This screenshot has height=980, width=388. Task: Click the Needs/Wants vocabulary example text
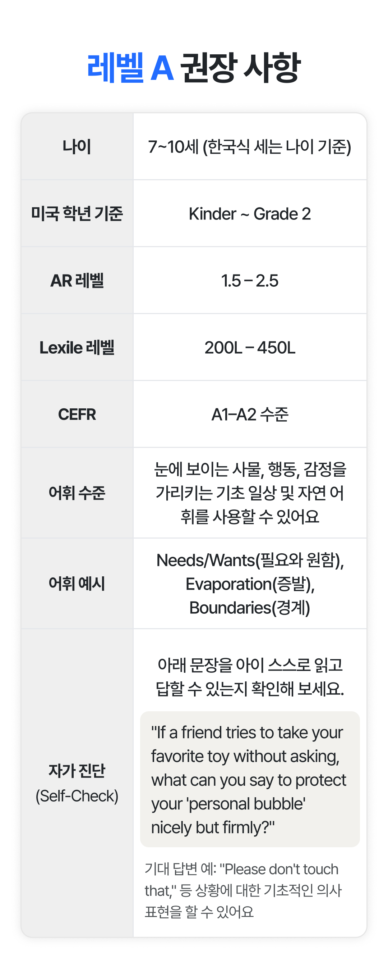tap(250, 584)
